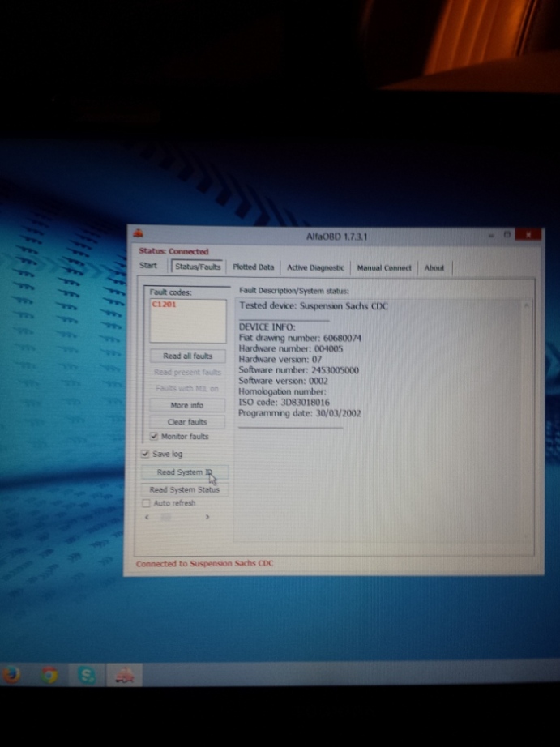
Task: Click the More info button
Action: click(187, 405)
